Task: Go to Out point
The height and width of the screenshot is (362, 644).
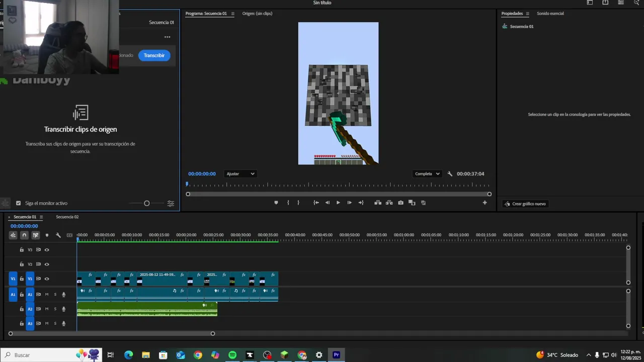Action: tap(361, 203)
